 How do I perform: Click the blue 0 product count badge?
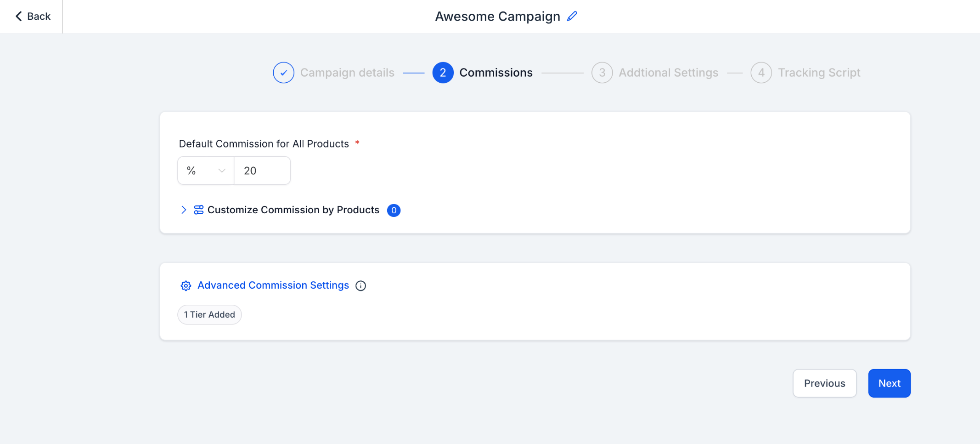click(x=394, y=210)
